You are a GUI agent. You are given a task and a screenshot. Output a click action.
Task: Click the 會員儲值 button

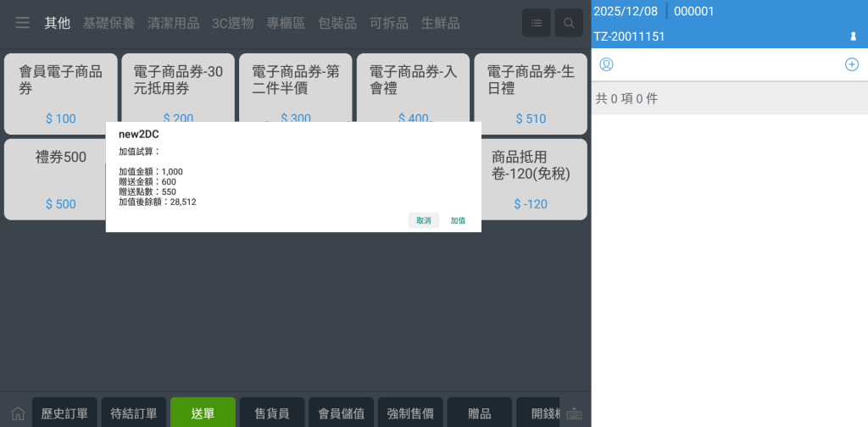point(341,413)
